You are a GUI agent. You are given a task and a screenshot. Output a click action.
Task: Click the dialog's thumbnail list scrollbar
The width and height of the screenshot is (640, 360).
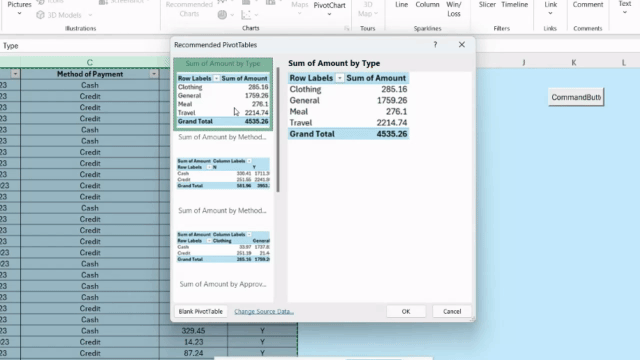(x=278, y=130)
